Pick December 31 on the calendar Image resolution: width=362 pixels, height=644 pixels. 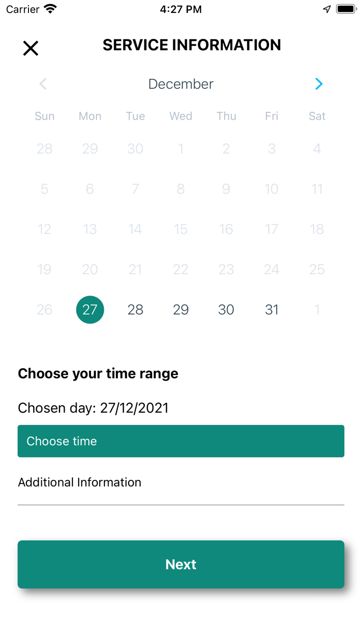coord(271,310)
